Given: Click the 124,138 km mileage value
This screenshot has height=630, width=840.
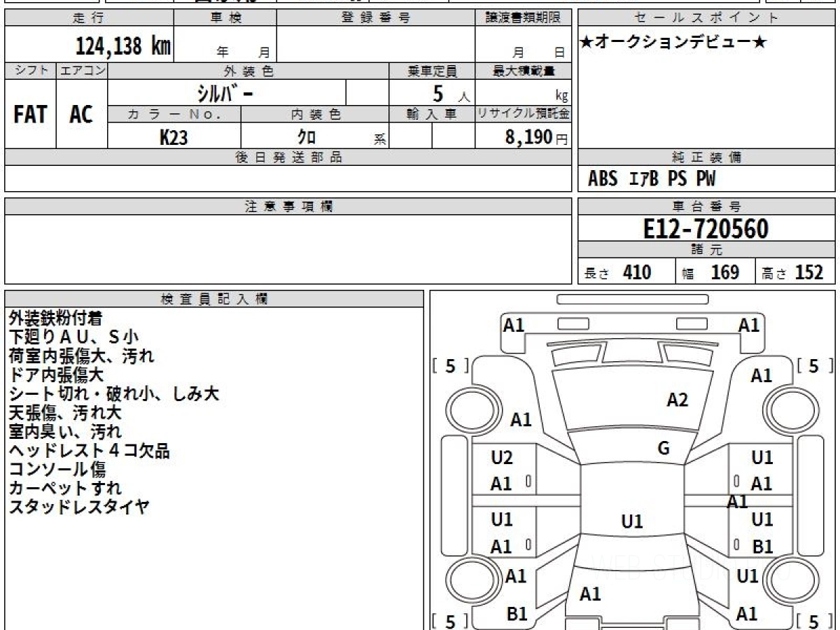Looking at the screenshot, I should coord(123,46).
